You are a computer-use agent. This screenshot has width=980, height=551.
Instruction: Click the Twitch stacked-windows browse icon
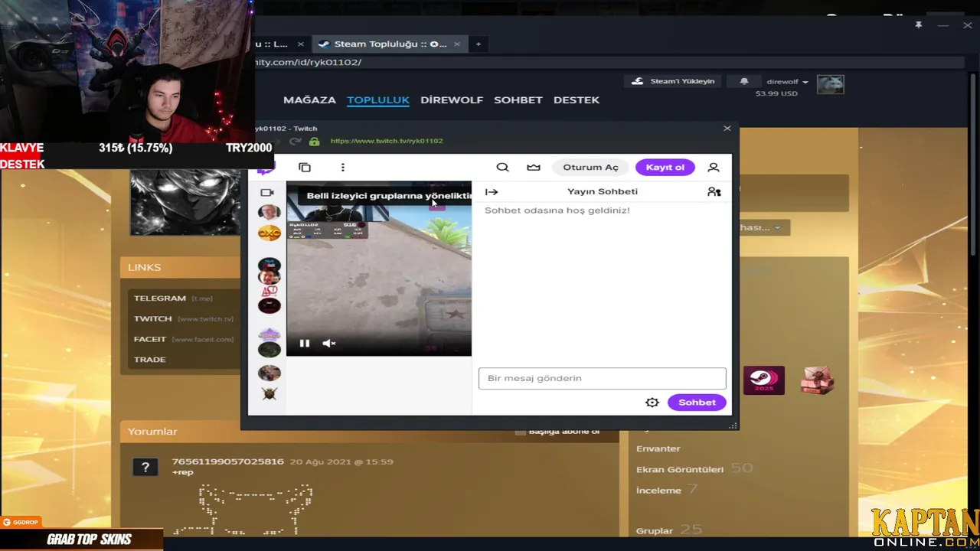[305, 167]
